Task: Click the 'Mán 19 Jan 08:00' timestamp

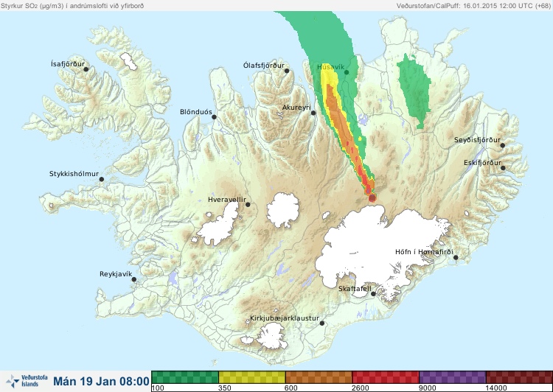Action: 101,381
